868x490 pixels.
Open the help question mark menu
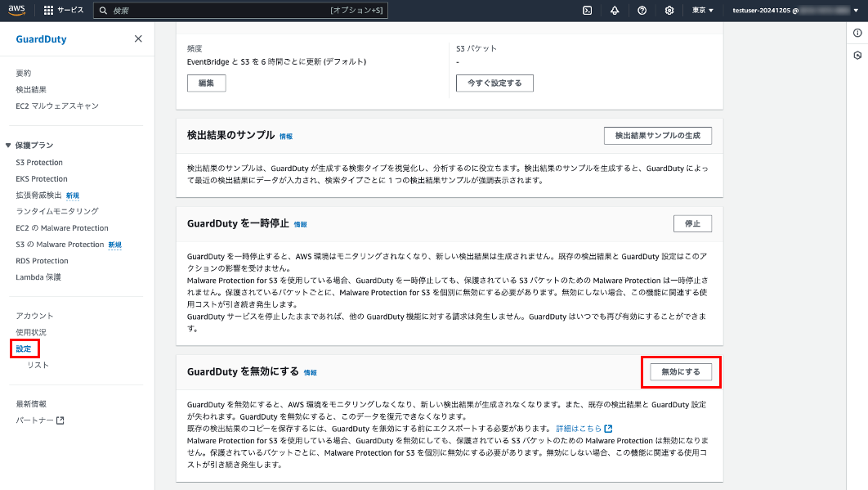(x=642, y=10)
